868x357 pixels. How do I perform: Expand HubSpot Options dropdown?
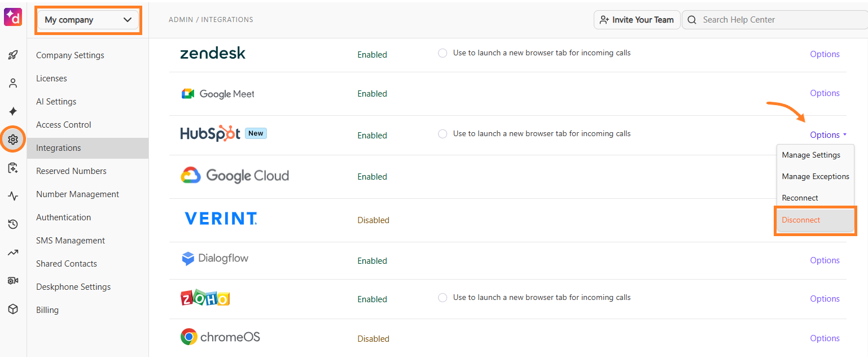tap(828, 135)
